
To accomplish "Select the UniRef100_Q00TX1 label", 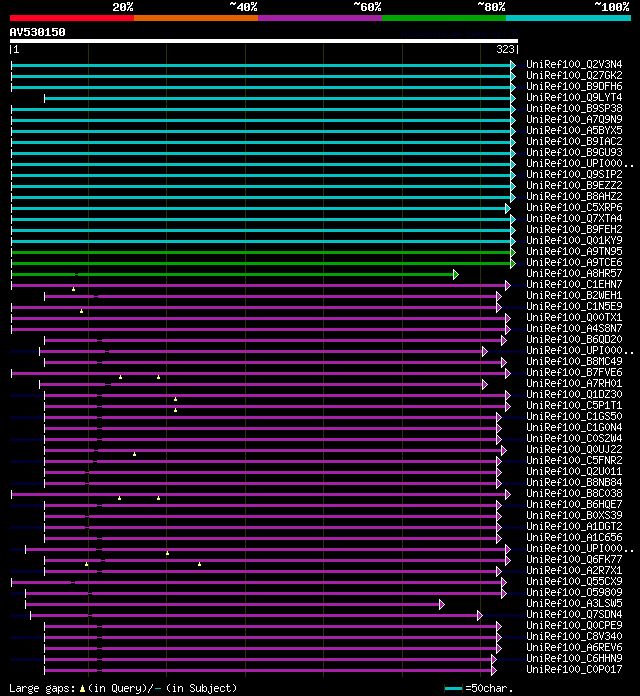I will [574, 317].
